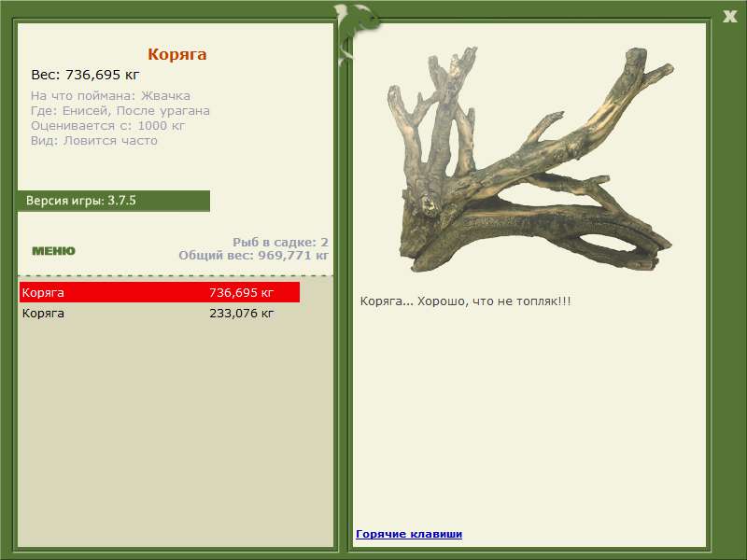Click the fish emblem at top

(357, 34)
